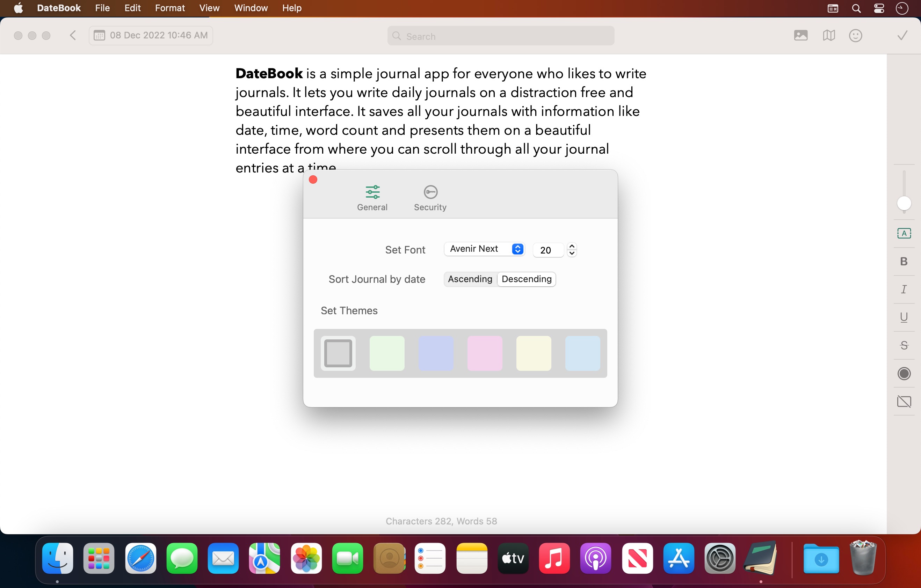Open the map location icon
Image resolution: width=921 pixels, height=588 pixels.
[828, 36]
